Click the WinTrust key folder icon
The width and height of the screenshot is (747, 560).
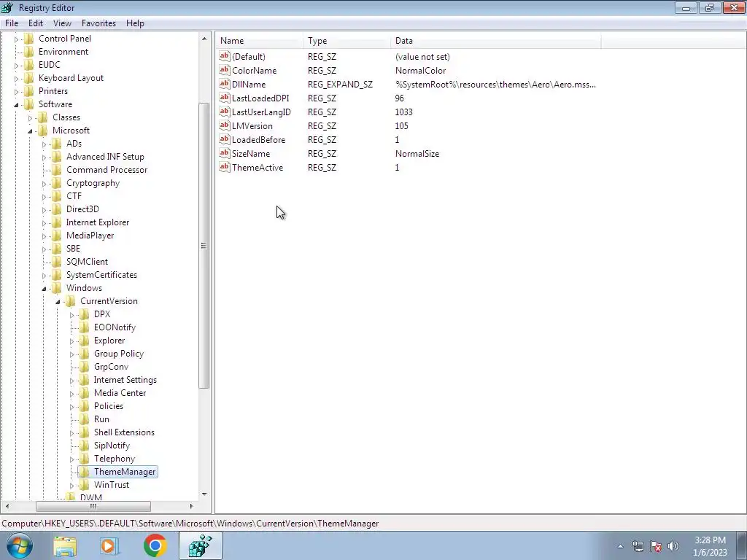point(85,485)
